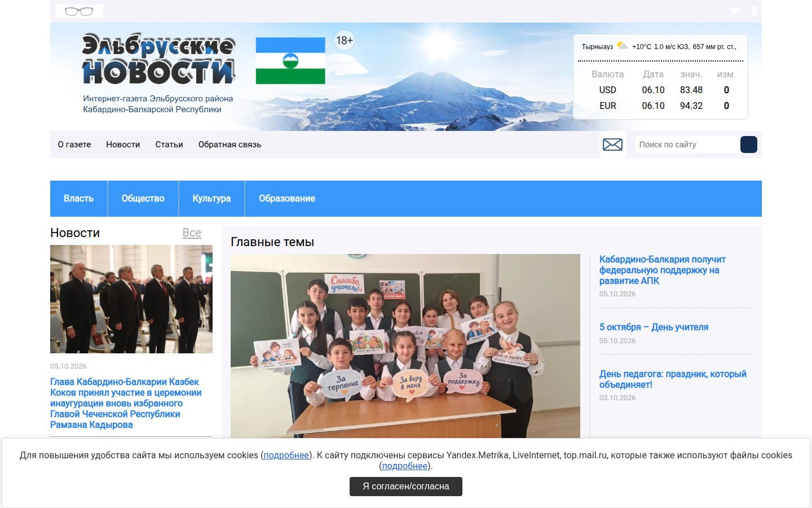Accept cookies with Я согласен/согласна

click(x=406, y=487)
